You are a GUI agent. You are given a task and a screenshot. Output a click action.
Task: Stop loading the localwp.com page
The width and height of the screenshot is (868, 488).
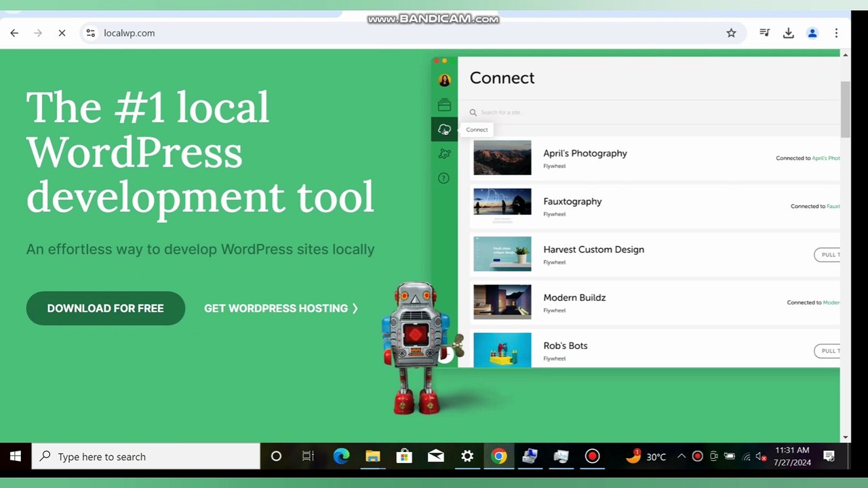pyautogui.click(x=62, y=33)
